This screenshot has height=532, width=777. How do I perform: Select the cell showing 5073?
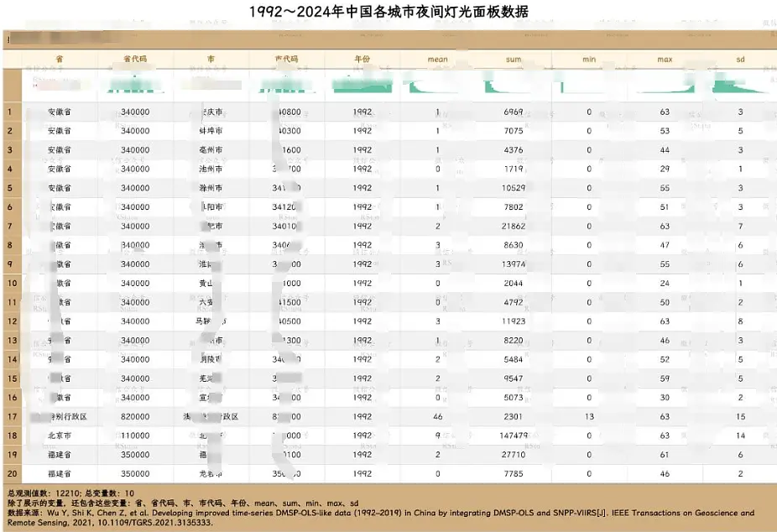point(514,398)
